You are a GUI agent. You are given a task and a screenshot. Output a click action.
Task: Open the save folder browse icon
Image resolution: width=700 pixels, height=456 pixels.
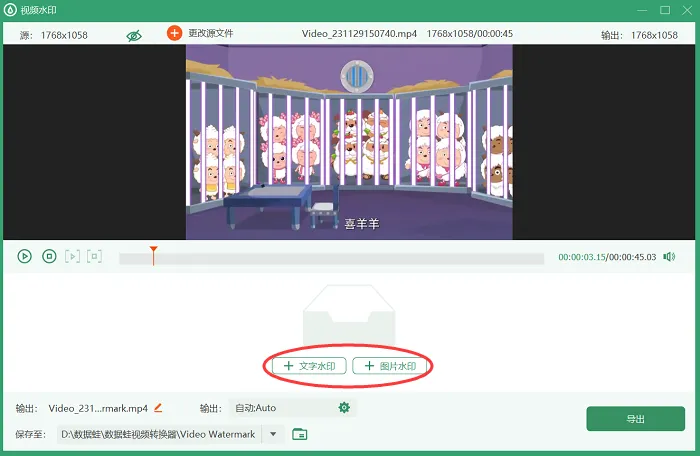(x=300, y=434)
